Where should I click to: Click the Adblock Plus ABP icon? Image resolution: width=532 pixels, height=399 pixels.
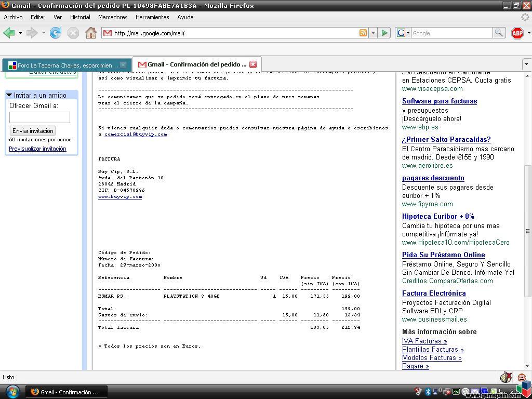click(x=517, y=33)
